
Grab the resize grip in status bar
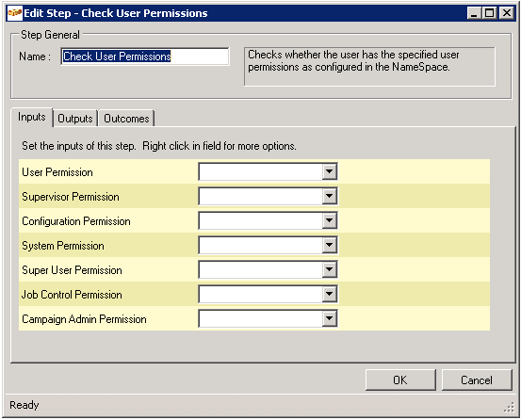(509, 408)
